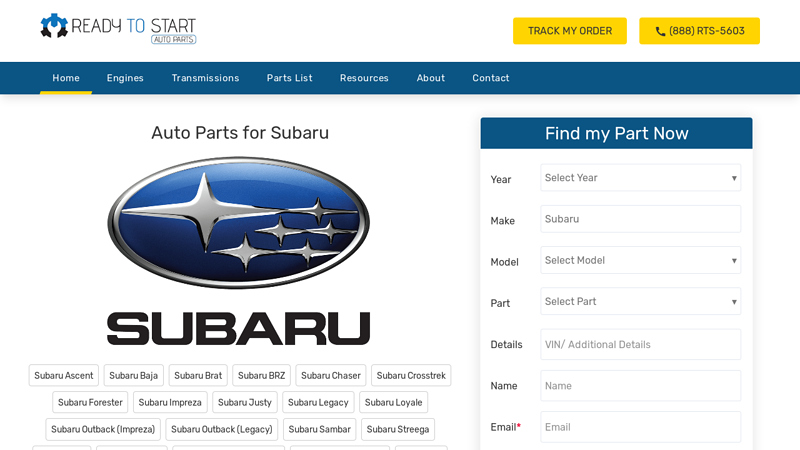Focus the Name input field
This screenshot has height=450, width=800.
tap(640, 386)
